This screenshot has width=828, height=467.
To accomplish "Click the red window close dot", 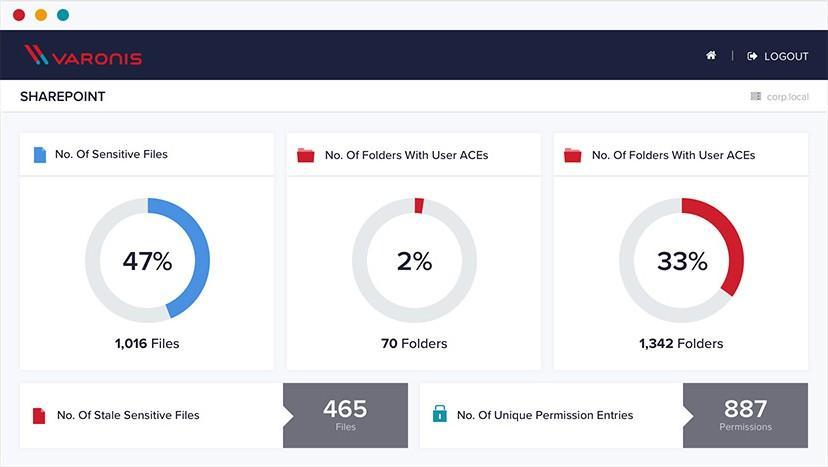I will coord(19,15).
